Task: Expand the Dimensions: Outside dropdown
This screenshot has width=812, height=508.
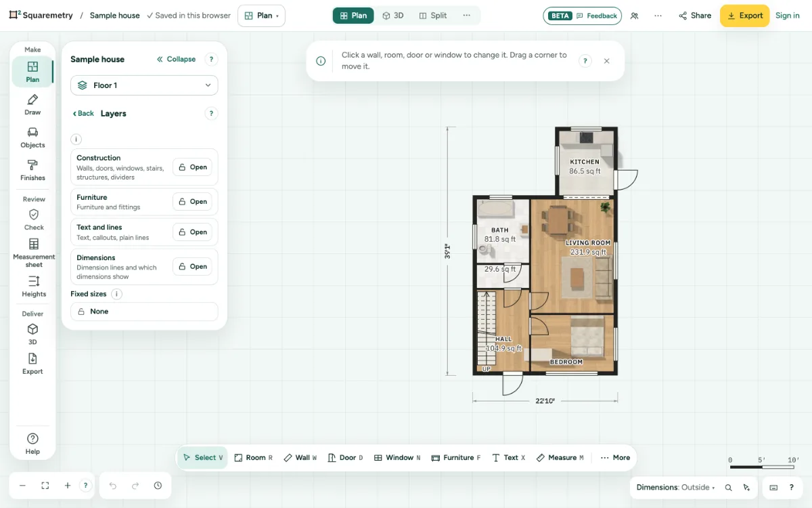Action: click(675, 488)
